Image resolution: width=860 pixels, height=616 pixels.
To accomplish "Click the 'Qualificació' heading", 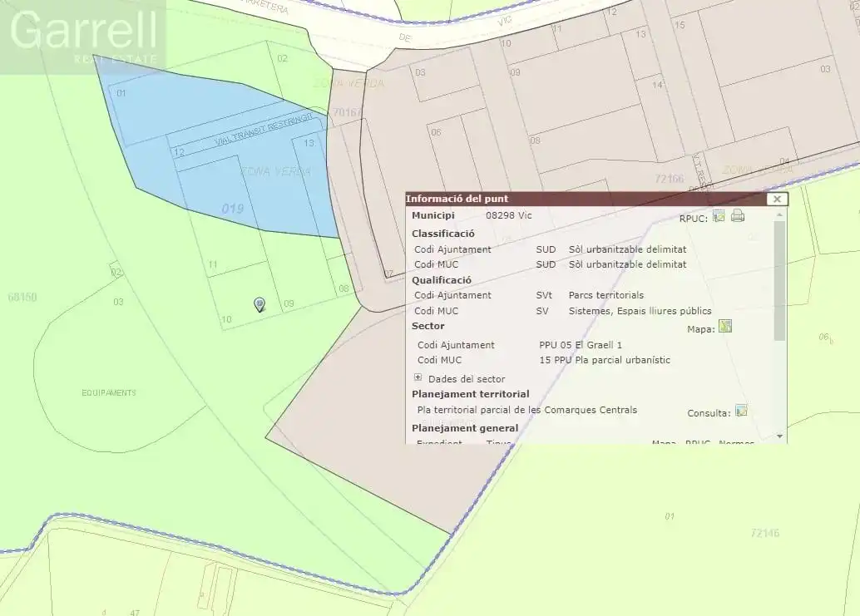I will tap(442, 280).
